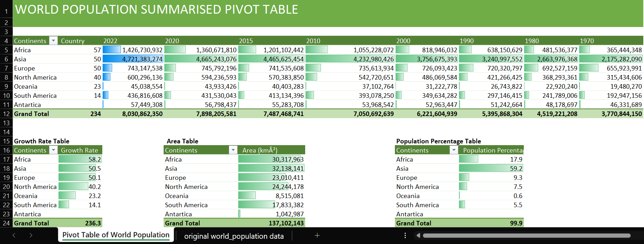Select row header 1
This screenshot has width=644, height=244.
pos(6,11)
